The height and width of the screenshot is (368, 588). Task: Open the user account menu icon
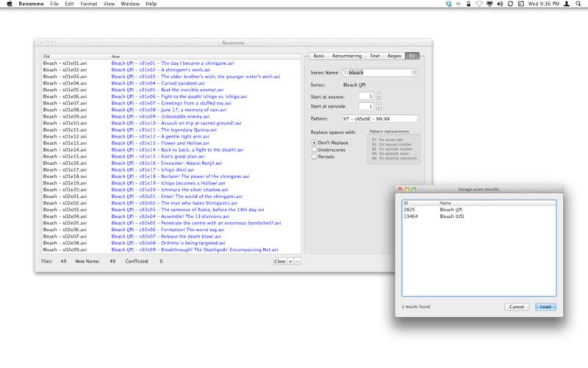click(x=567, y=4)
